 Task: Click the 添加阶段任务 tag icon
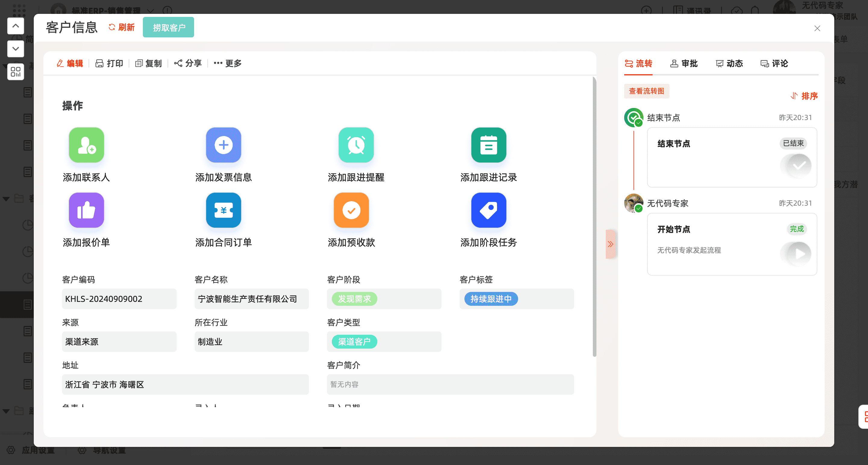point(488,210)
